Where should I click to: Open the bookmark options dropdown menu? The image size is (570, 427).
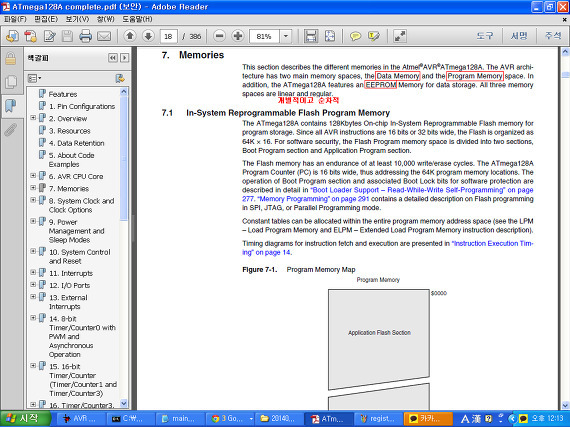pyautogui.click(x=35, y=78)
